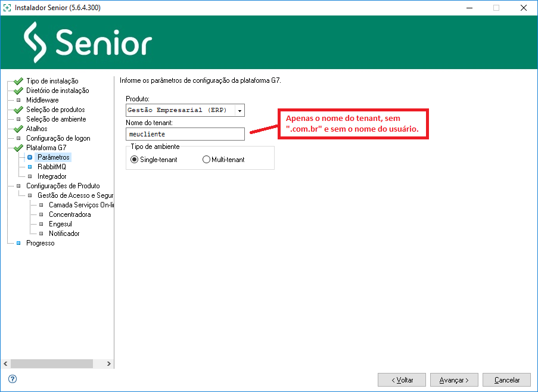The width and height of the screenshot is (538, 392).
Task: Select the Integrador tree item
Action: tap(52, 176)
